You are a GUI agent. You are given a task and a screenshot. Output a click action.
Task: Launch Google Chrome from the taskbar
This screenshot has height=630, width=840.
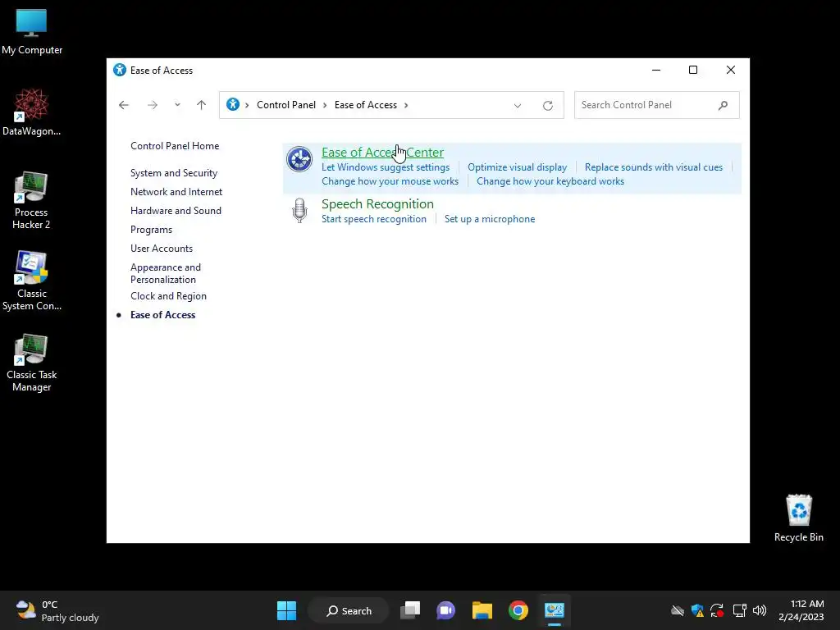pyautogui.click(x=518, y=610)
